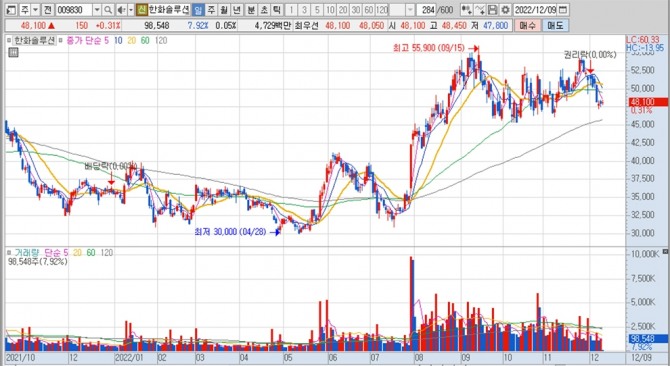Image resolution: width=670 pixels, height=366 pixels.
Task: Switch chart to 월 monthly period
Action: click(x=223, y=10)
